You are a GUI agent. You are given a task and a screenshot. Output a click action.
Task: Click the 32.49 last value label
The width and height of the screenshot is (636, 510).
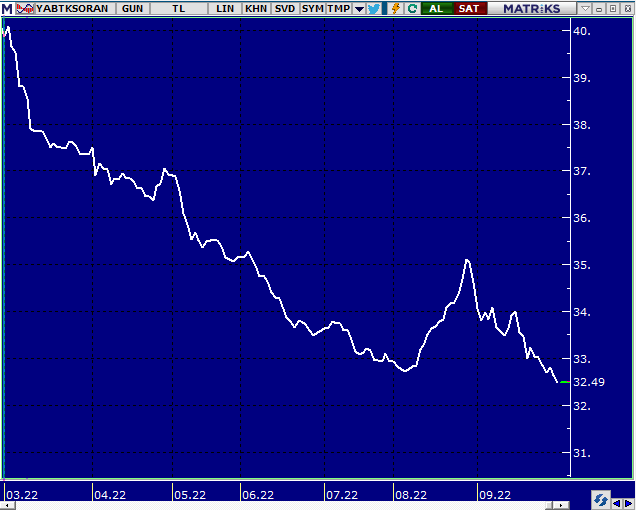(589, 382)
